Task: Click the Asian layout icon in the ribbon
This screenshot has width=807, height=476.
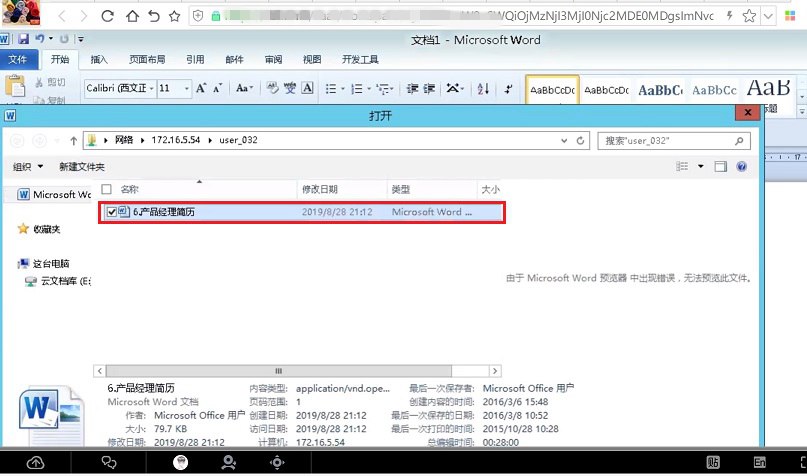Action: (x=452, y=88)
